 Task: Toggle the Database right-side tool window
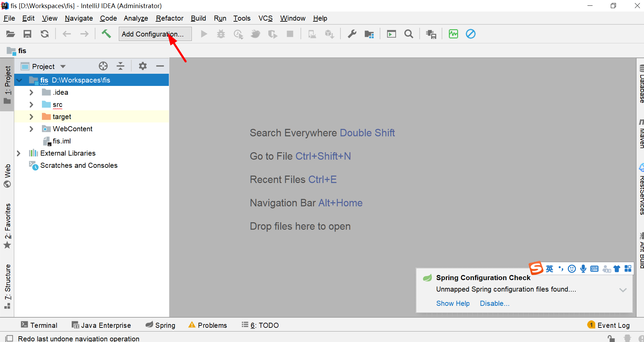(641, 84)
